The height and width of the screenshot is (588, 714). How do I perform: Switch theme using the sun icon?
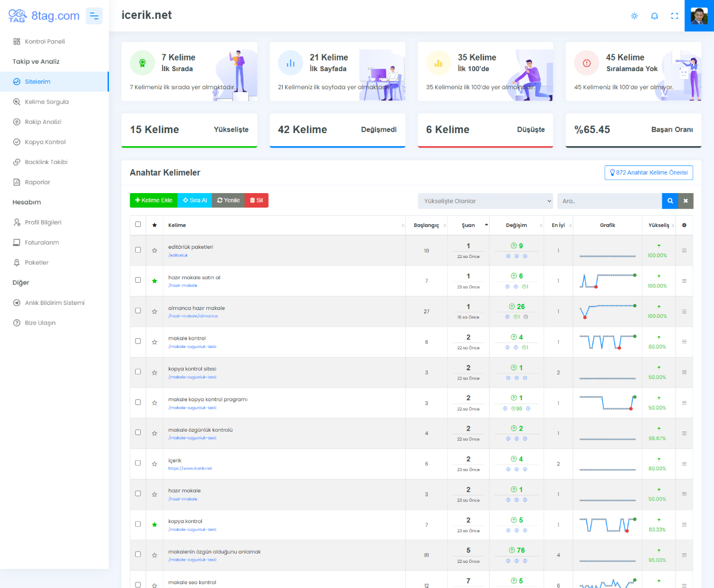click(634, 16)
